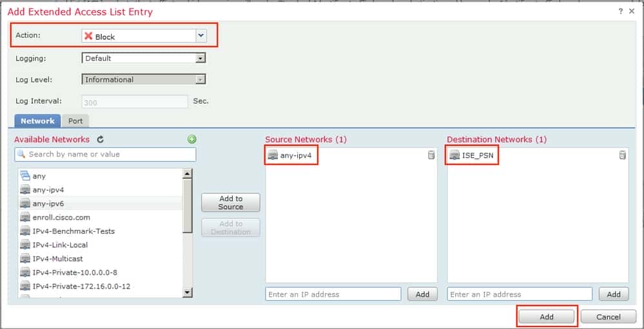644x329 pixels.
Task: Select 'IPv4-Link-Local' network object
Action: 101,245
